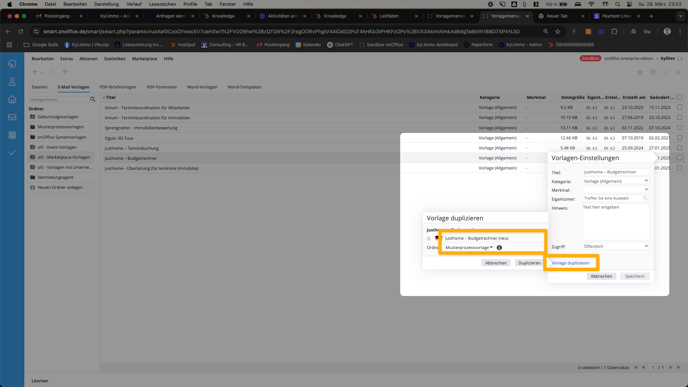
Task: Open the properties house icon in sidebar
Action: (12, 100)
